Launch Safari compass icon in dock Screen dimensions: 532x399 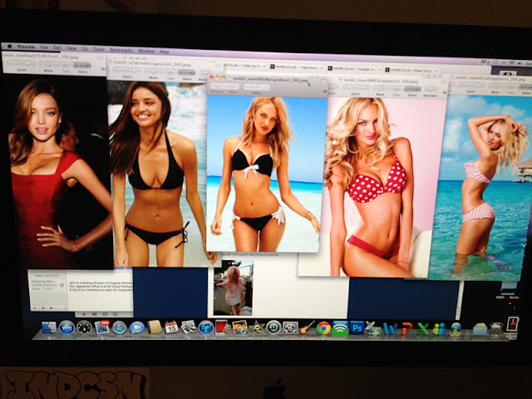pos(119,327)
